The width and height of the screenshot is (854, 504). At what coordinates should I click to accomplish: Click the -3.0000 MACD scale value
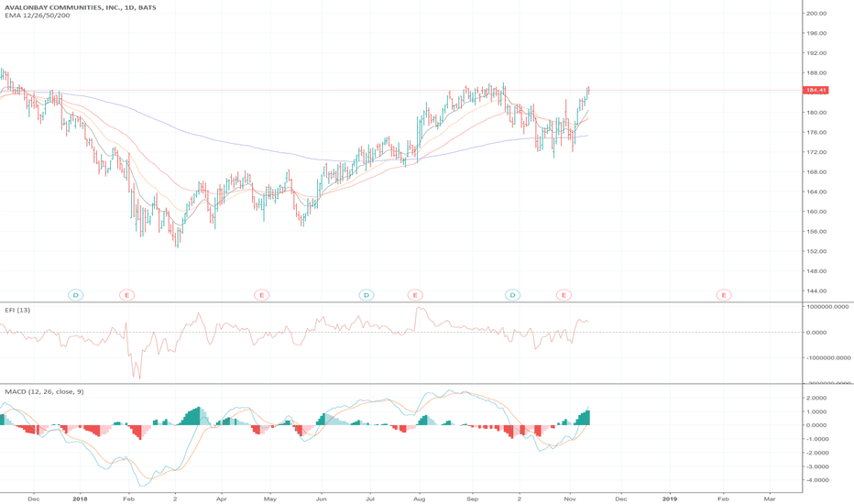818,467
